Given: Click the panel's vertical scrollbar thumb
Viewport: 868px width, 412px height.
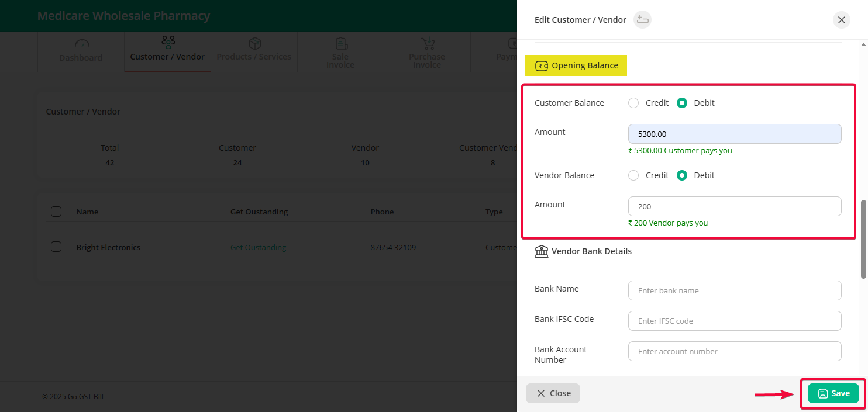Looking at the screenshot, I should click(863, 240).
